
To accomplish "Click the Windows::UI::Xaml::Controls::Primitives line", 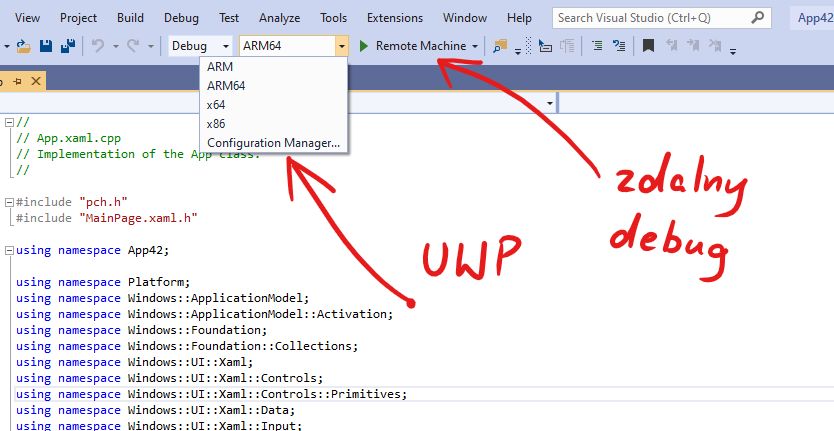I will 211,394.
